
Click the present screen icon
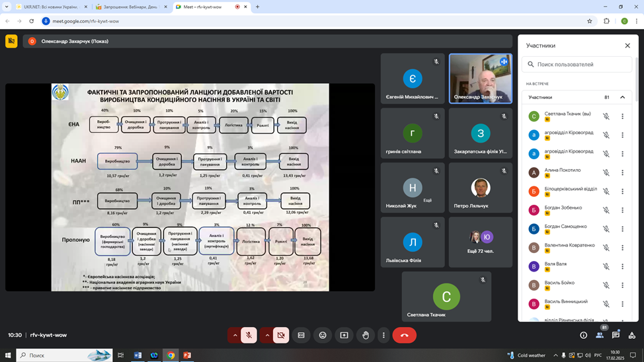(344, 336)
